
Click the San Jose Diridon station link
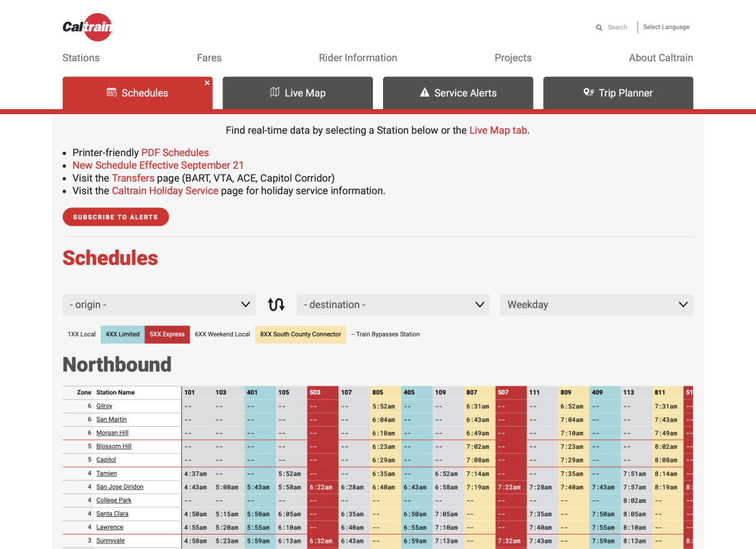point(120,487)
